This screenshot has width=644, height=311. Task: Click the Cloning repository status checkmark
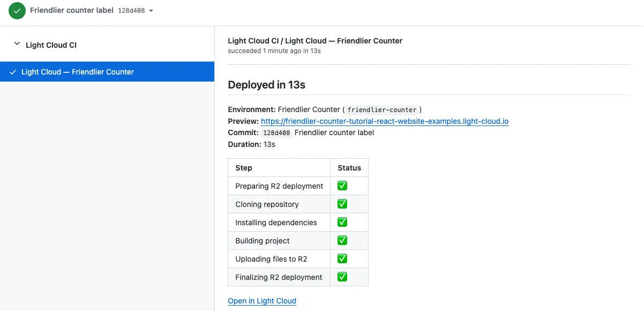(x=342, y=204)
